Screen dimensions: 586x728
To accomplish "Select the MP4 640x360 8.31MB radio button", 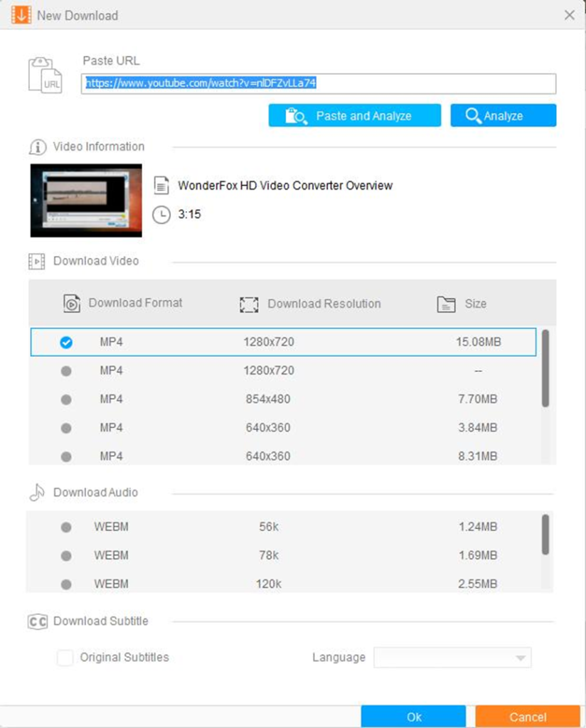I will [x=66, y=457].
